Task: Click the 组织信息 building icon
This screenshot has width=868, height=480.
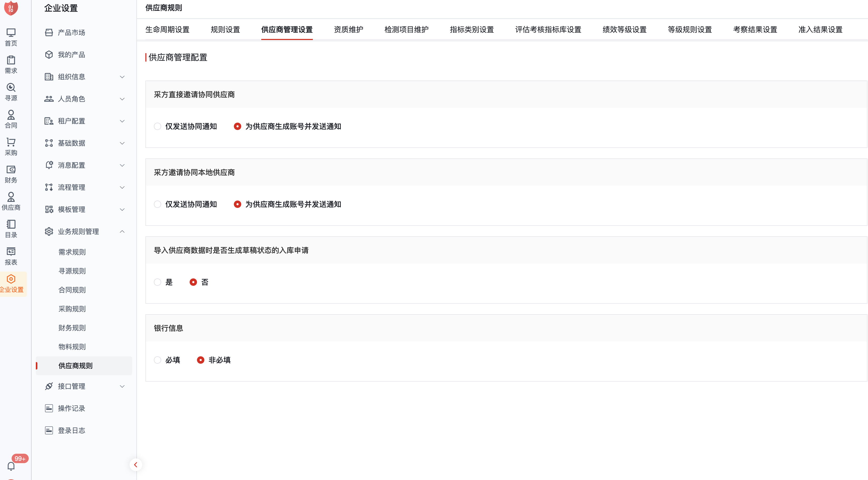Action: pyautogui.click(x=49, y=77)
